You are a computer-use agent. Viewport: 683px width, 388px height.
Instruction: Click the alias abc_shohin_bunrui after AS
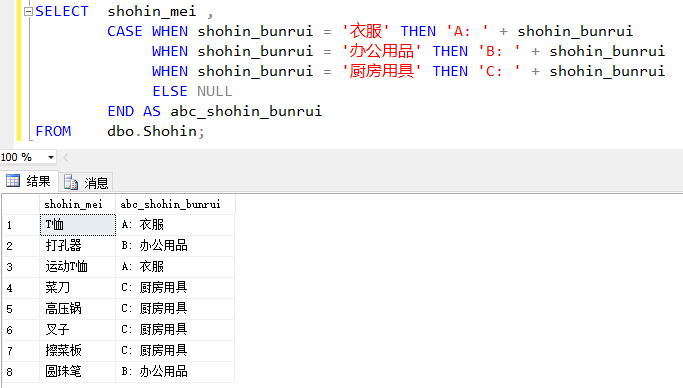246,111
